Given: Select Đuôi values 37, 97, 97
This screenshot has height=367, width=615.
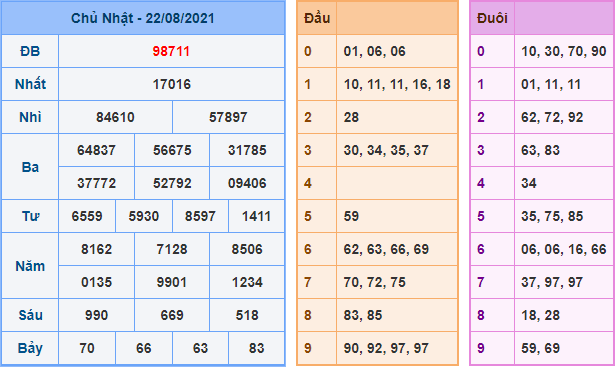Looking at the screenshot, I should coord(552,282).
